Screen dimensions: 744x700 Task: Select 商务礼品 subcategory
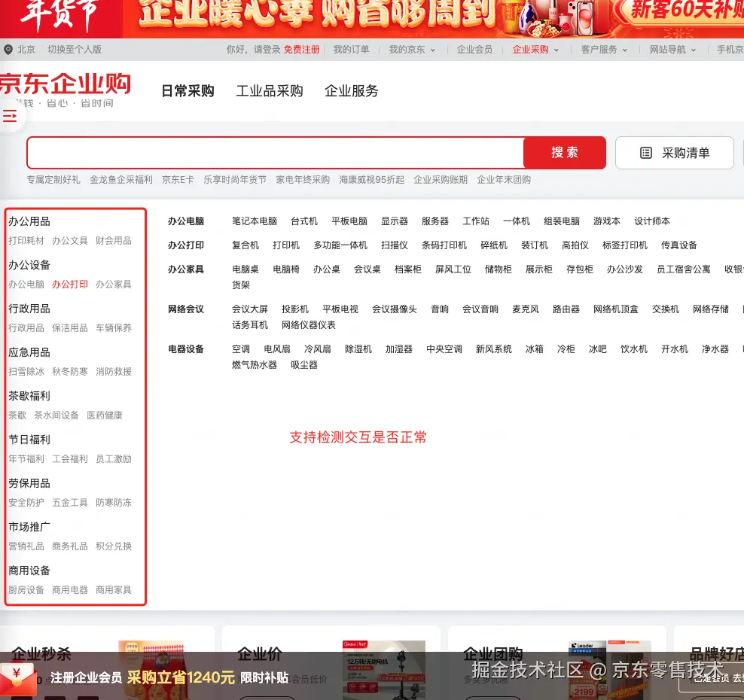tap(70, 546)
